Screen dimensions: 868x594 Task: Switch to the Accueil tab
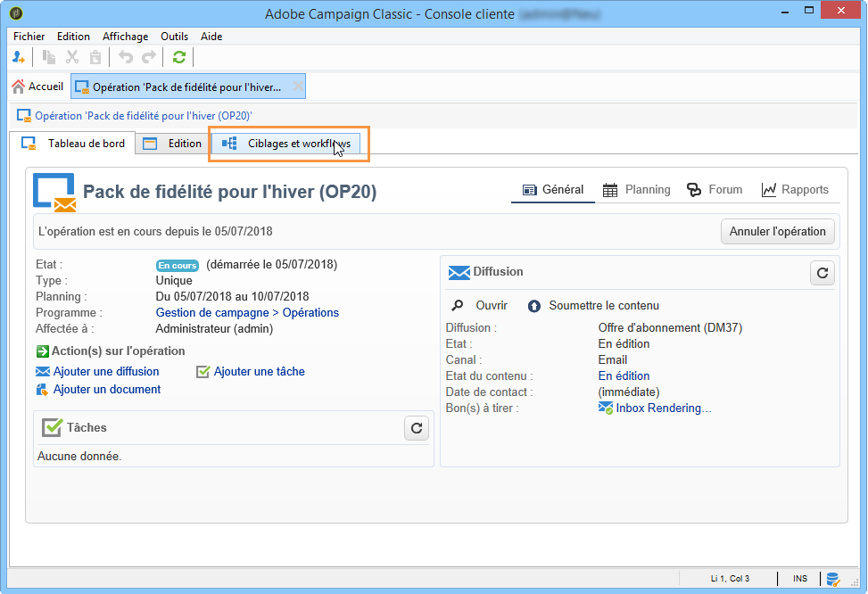click(x=38, y=87)
